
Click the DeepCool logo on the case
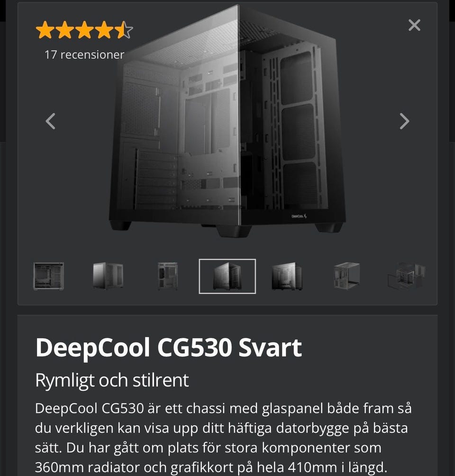pyautogui.click(x=299, y=216)
